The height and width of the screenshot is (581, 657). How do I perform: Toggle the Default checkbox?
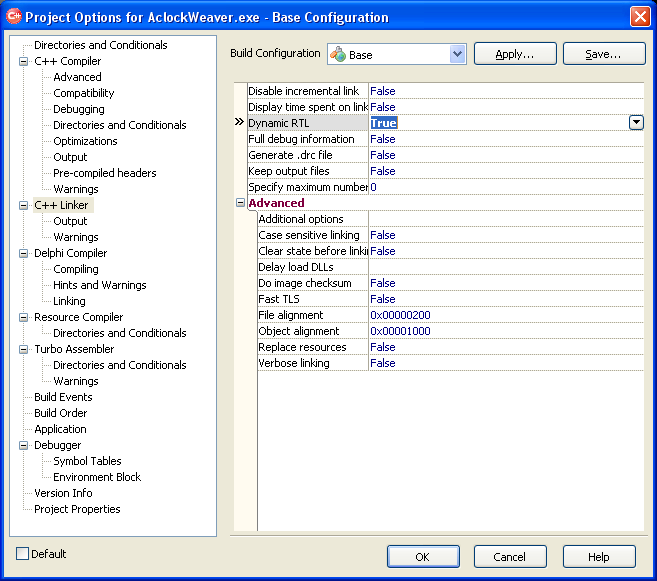(x=22, y=554)
